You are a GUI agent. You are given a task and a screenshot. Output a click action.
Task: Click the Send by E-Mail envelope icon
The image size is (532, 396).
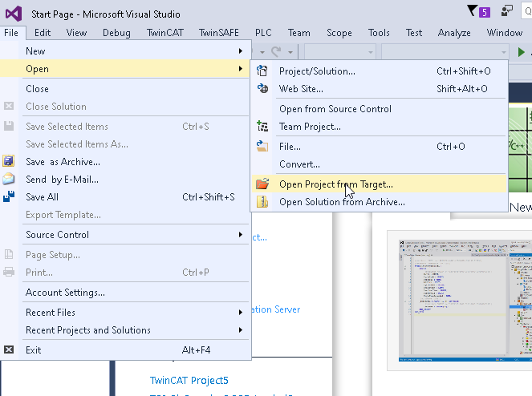click(x=9, y=179)
